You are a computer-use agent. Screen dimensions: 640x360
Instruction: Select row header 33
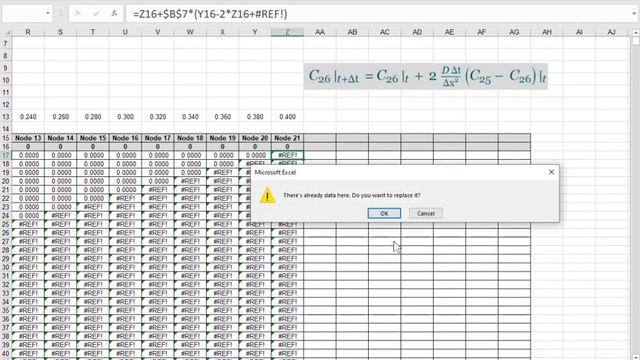(6, 293)
